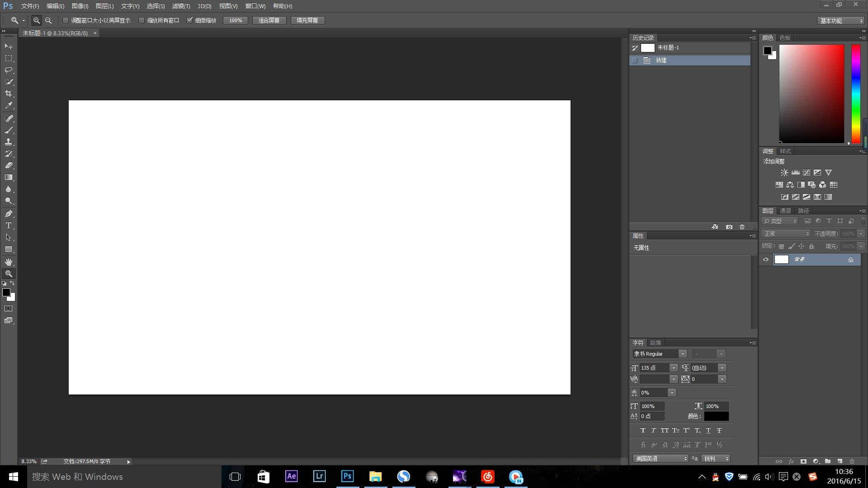
Task: Hide the Background layer eye icon
Action: tap(766, 259)
